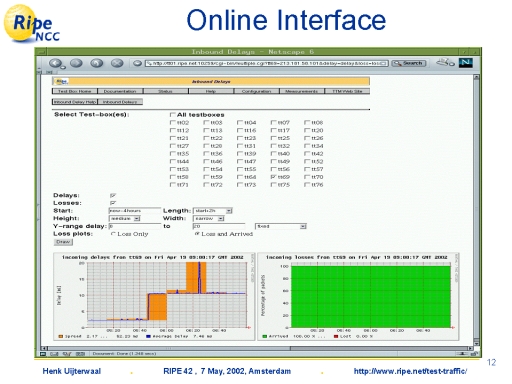Open the Documentation navigation tab
The image size is (512, 384).
click(x=120, y=91)
